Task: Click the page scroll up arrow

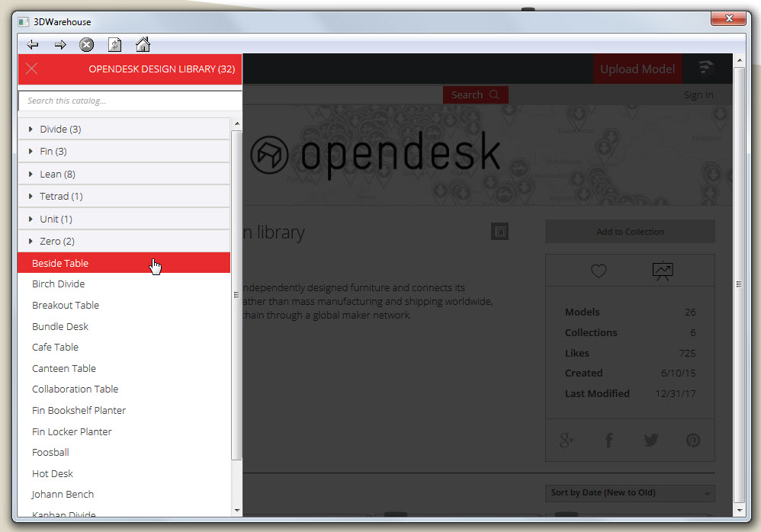Action: coord(739,61)
